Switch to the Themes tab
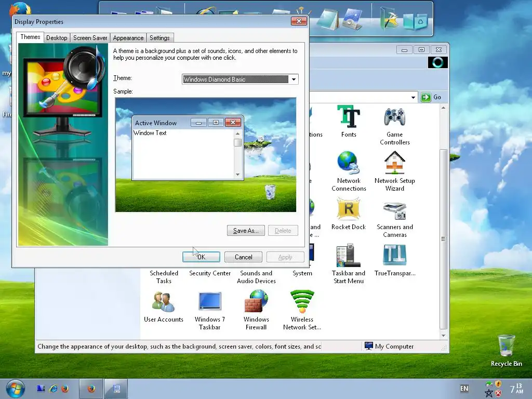The width and height of the screenshot is (532, 399). [30, 37]
